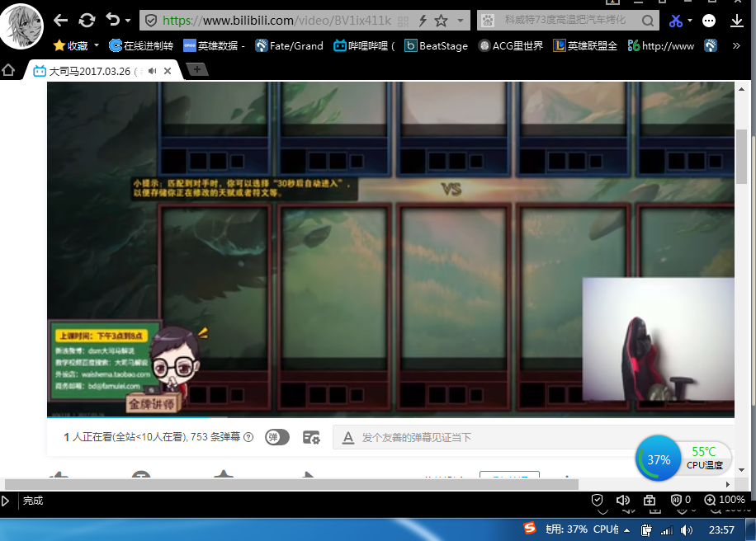The width and height of the screenshot is (756, 541).
Task: Click the taskbar volume speaker icon
Action: [x=686, y=530]
